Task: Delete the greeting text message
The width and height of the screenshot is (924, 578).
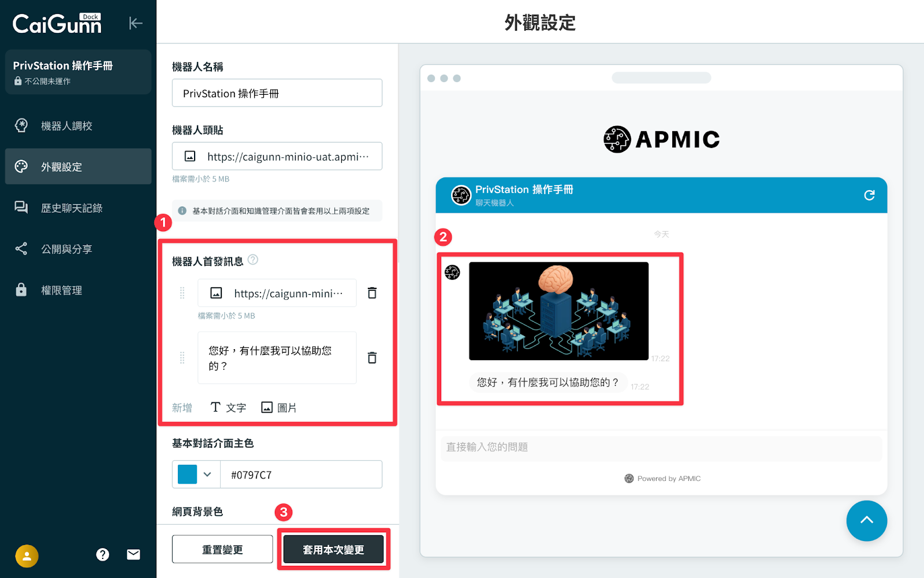Action: point(372,358)
